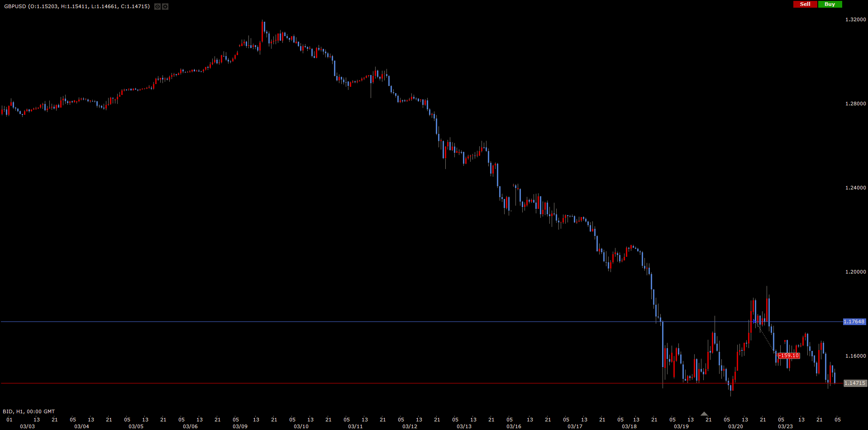Click the 03/16 date on time axis
868x430 pixels.
coord(514,426)
